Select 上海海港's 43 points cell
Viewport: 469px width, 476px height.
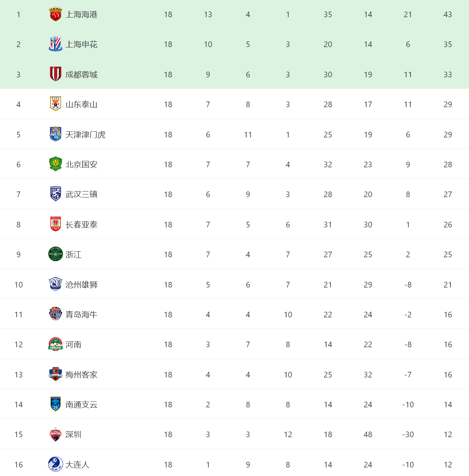point(448,14)
